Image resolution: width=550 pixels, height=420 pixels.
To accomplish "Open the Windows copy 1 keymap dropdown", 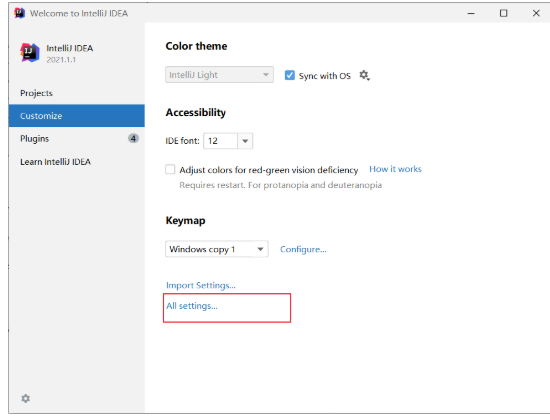I will (217, 249).
